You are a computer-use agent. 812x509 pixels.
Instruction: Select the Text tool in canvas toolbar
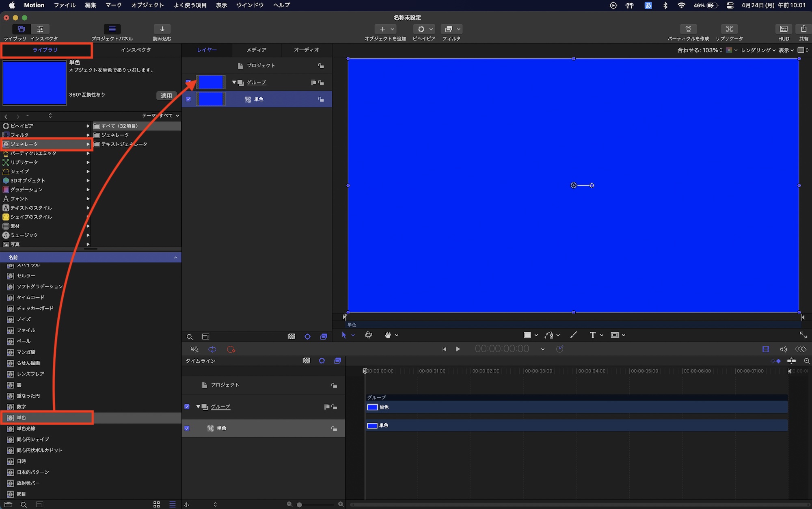point(592,335)
